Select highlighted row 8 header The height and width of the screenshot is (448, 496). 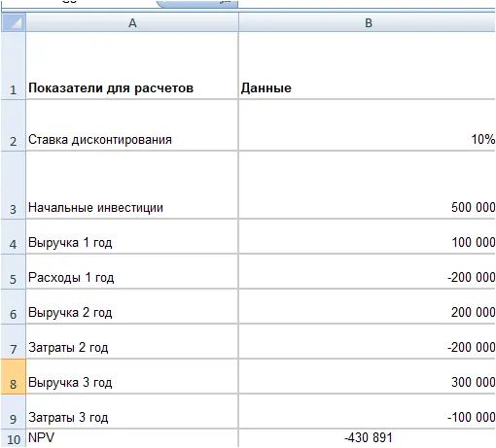[13, 376]
